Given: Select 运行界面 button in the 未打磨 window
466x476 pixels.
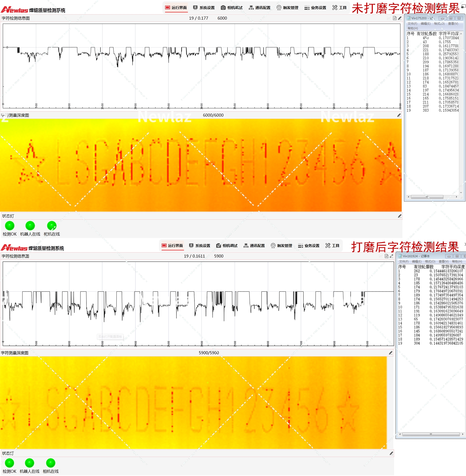Looking at the screenshot, I should pyautogui.click(x=176, y=8).
